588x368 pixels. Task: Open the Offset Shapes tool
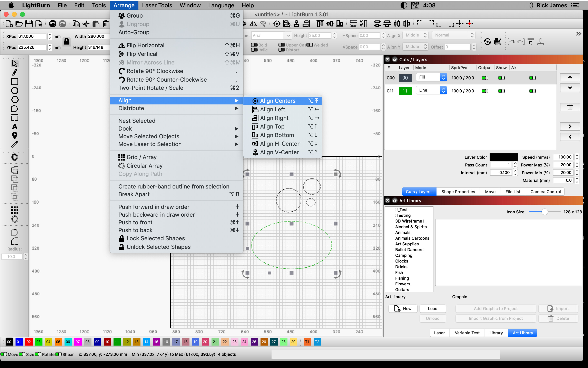pos(15,157)
